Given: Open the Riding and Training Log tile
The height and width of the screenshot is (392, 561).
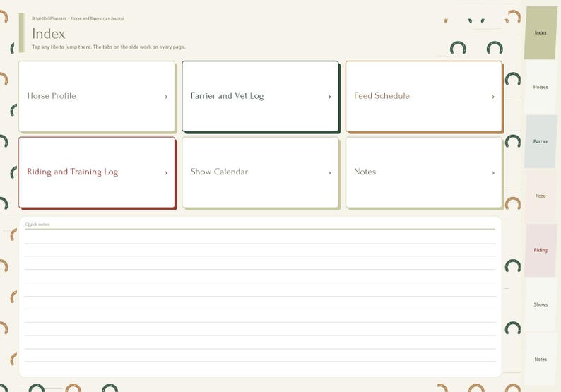Looking at the screenshot, I should pyautogui.click(x=97, y=172).
